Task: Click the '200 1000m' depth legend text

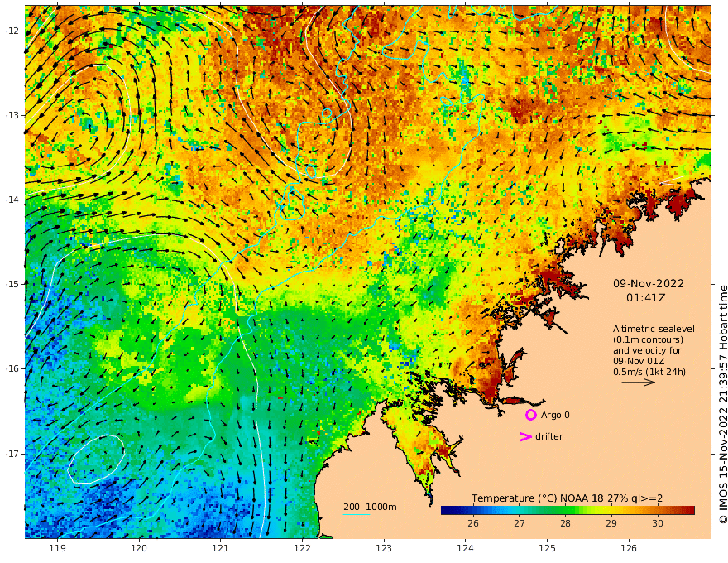Action: click(x=370, y=507)
